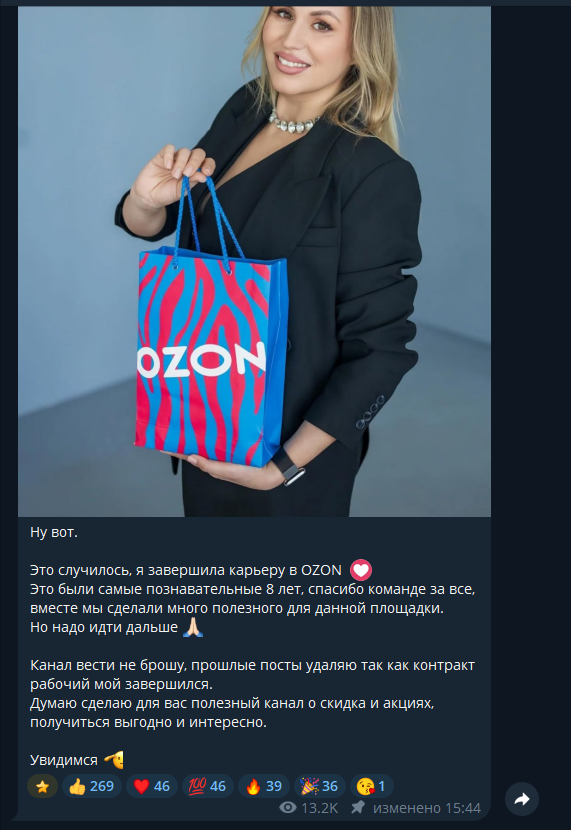The image size is (571, 830).
Task: Select the word OZON in the message text
Action: click(321, 570)
